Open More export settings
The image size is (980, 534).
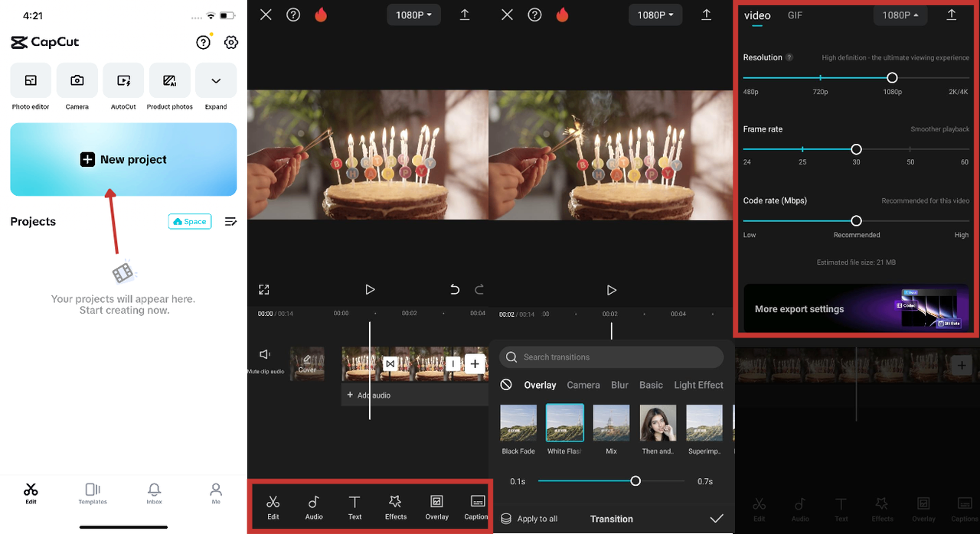click(x=799, y=308)
